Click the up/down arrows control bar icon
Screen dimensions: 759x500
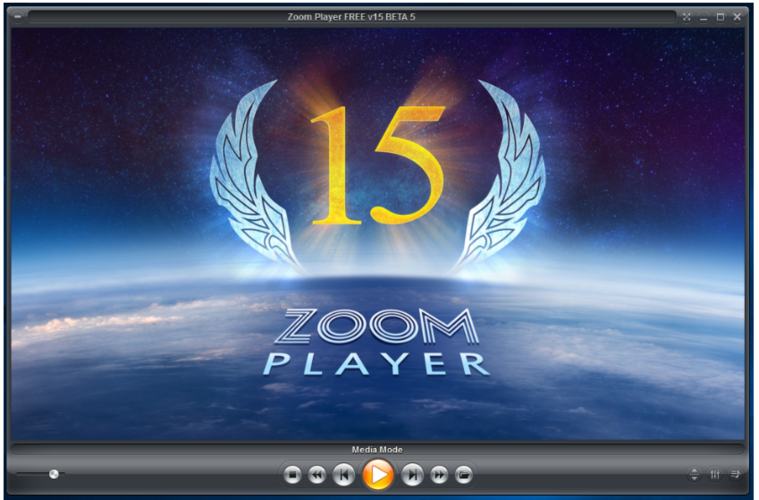pos(694,474)
